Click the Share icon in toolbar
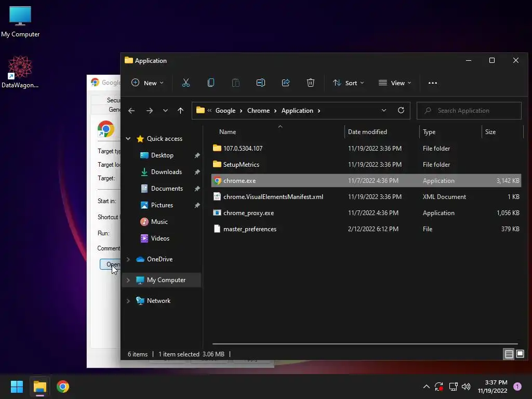Viewport: 532px width, 399px height. point(286,83)
